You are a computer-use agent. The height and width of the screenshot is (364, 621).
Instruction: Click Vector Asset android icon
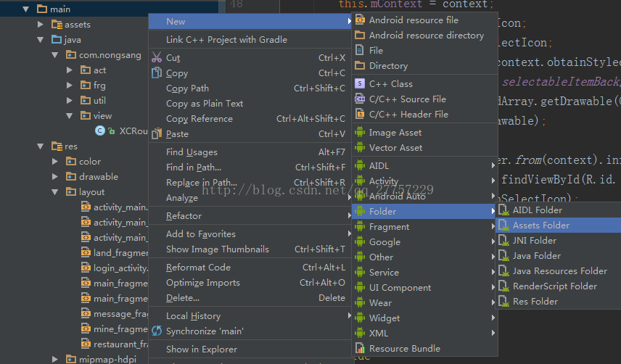tap(360, 148)
